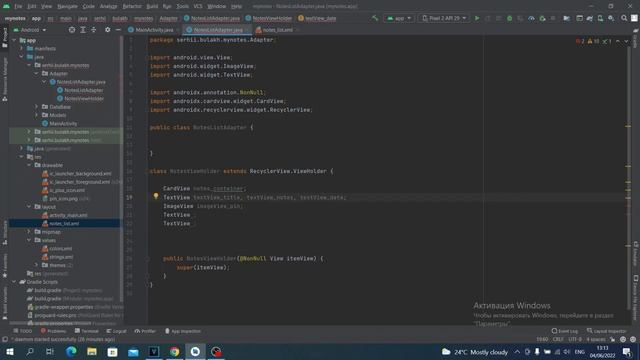Open the Logcat tool window
The width and height of the screenshot is (640, 360).
[116, 331]
